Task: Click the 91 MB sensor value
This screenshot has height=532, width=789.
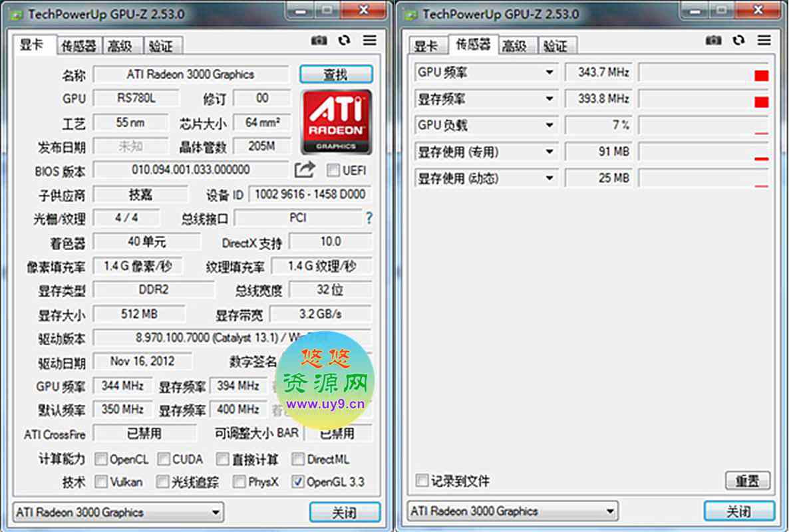Action: point(599,152)
